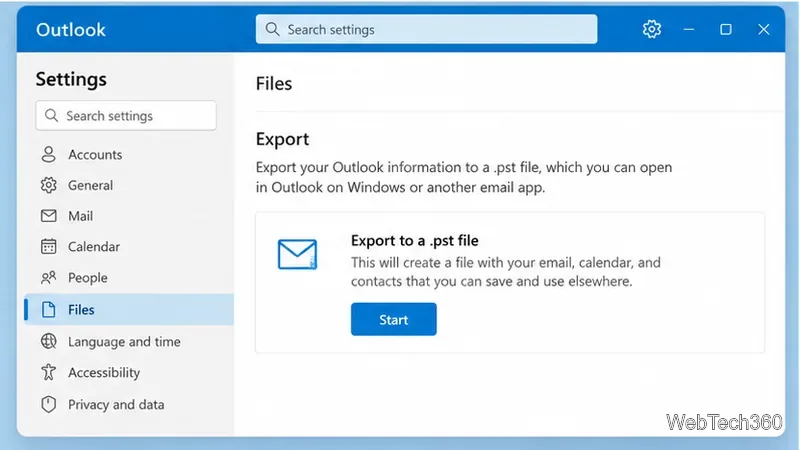Close the Outlook window
The width and height of the screenshot is (800, 450).
pos(763,30)
